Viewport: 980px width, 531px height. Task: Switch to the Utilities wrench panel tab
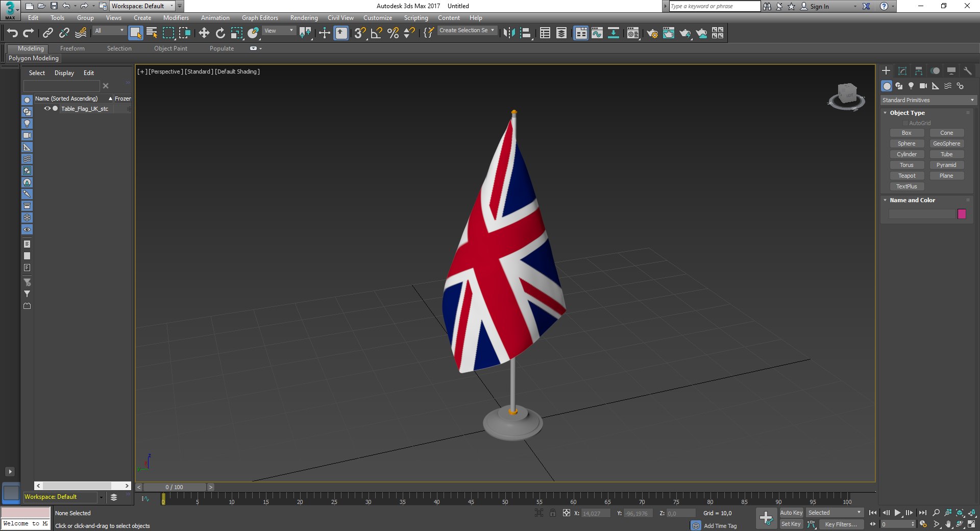(968, 70)
